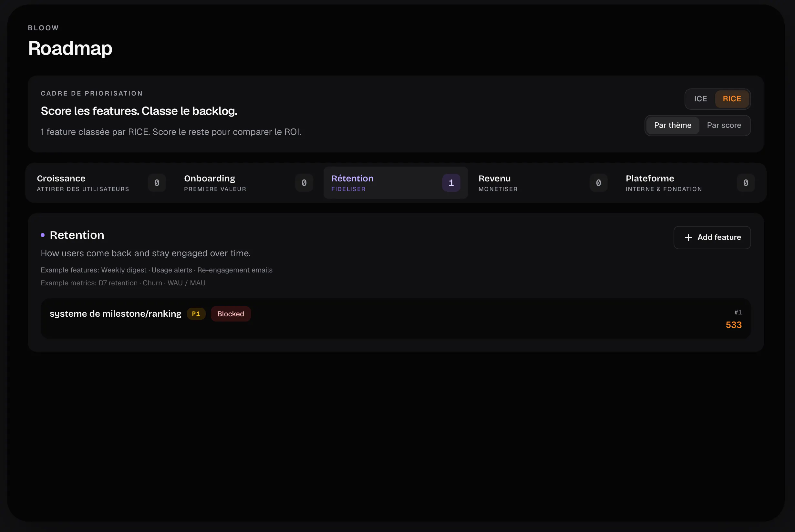
Task: Click the Example features line
Action: [157, 270]
